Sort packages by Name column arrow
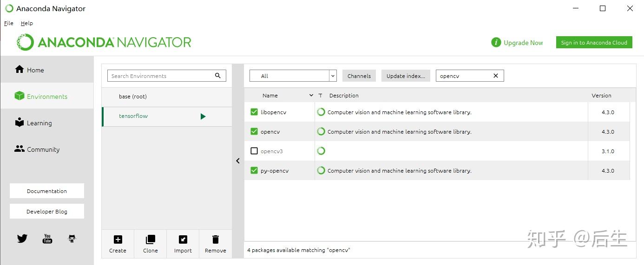This screenshot has width=644, height=265. coord(311,96)
